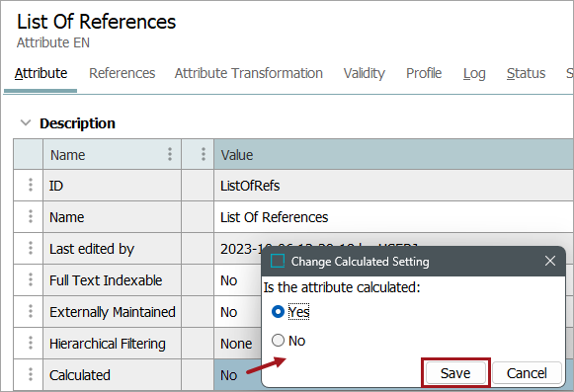
Task: Click the Full Text Indexable row handle
Action: tap(31, 279)
